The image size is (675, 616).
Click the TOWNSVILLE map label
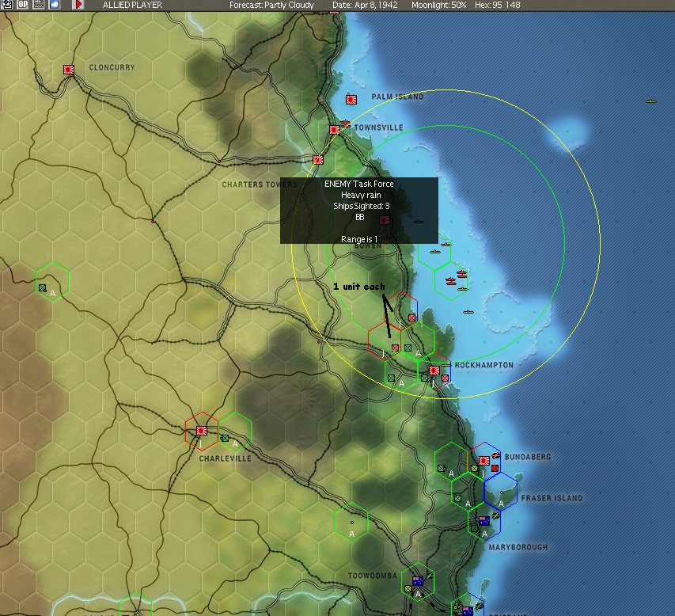tap(379, 127)
